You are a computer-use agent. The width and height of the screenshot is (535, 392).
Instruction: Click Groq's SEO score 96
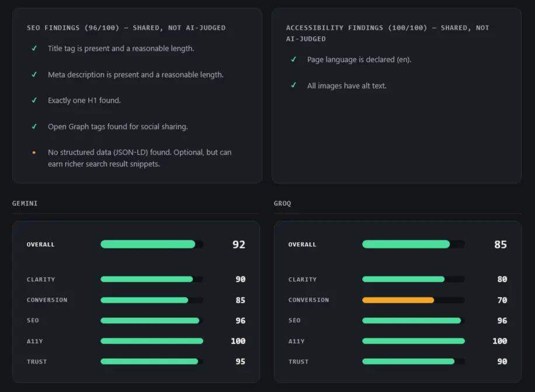click(502, 320)
